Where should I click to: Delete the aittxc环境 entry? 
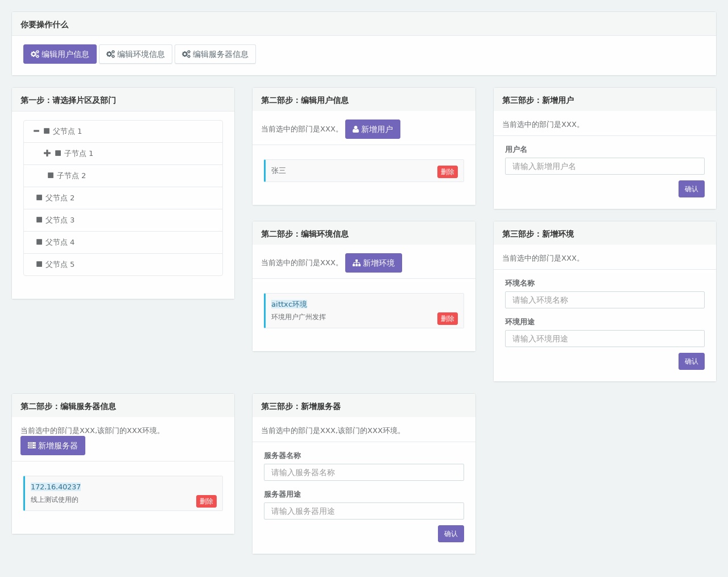coord(447,319)
